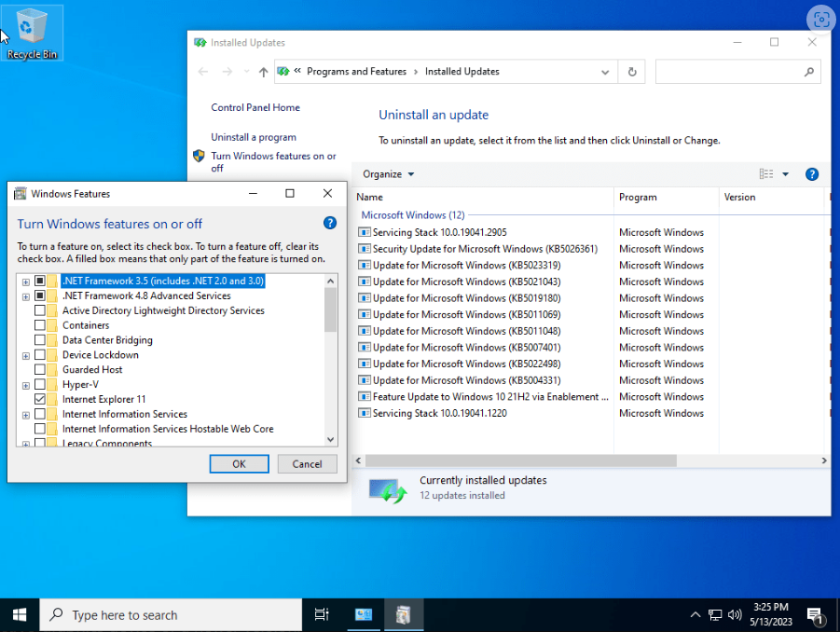Image resolution: width=840 pixels, height=632 pixels.
Task: Enable the Data Center Bridging checkbox
Action: pyautogui.click(x=40, y=340)
